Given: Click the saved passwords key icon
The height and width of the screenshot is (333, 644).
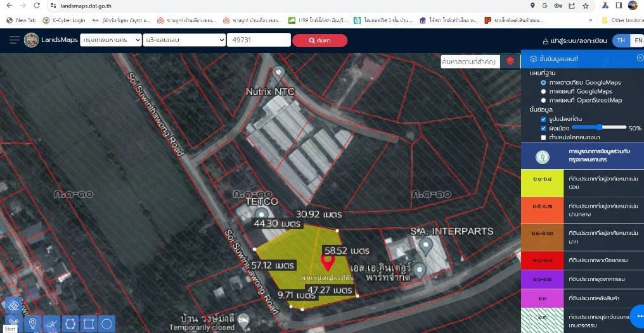Looking at the screenshot, I should pos(558,6).
